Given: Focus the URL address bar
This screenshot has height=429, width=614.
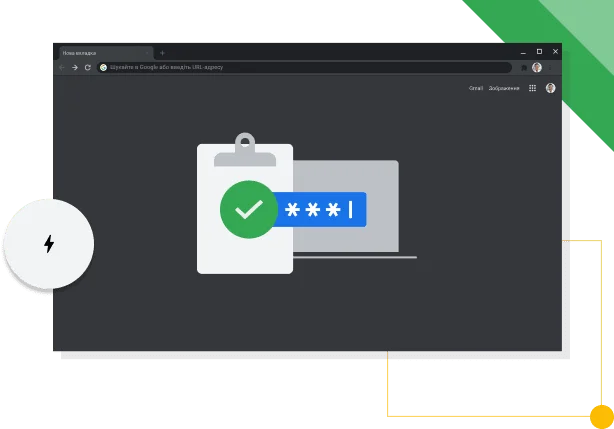Looking at the screenshot, I should point(300,67).
